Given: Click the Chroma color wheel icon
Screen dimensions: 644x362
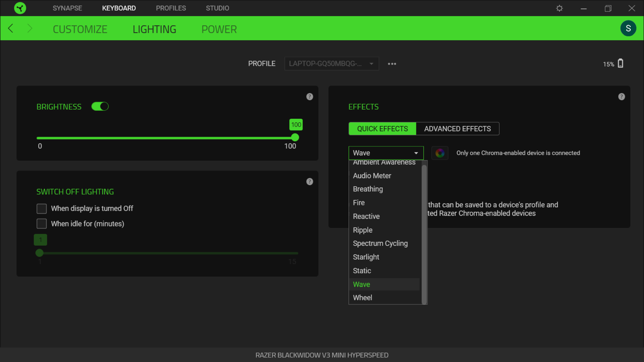Looking at the screenshot, I should pyautogui.click(x=440, y=153).
